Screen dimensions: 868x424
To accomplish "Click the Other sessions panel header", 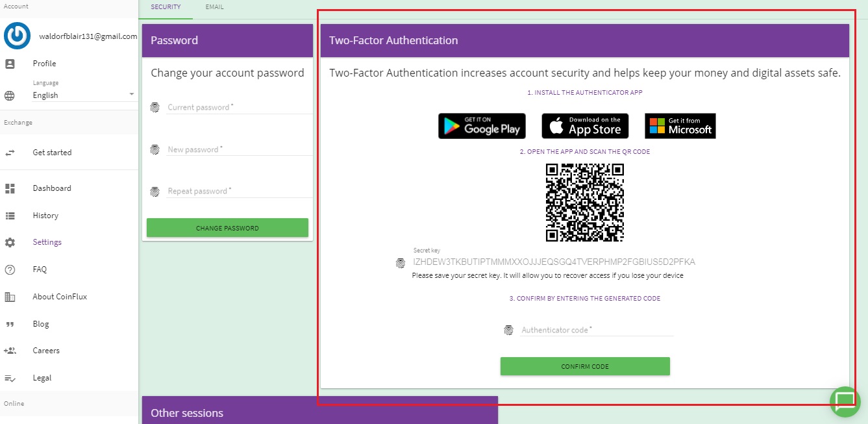I will 319,410.
